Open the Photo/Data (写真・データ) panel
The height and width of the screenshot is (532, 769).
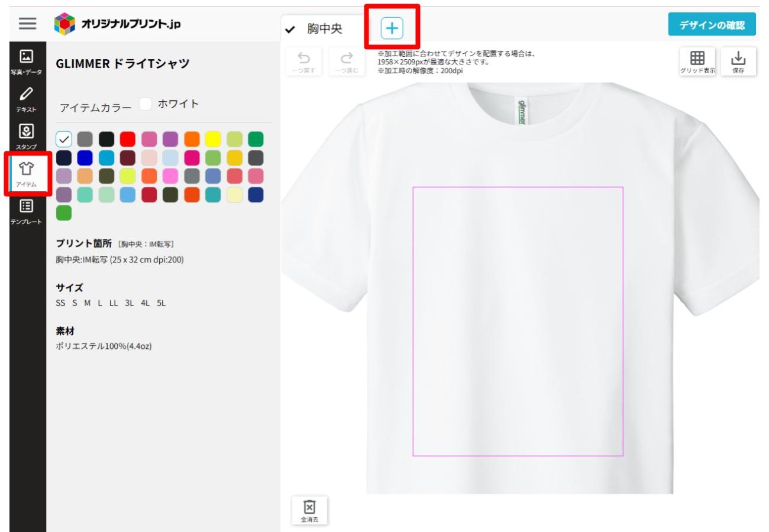(27, 61)
